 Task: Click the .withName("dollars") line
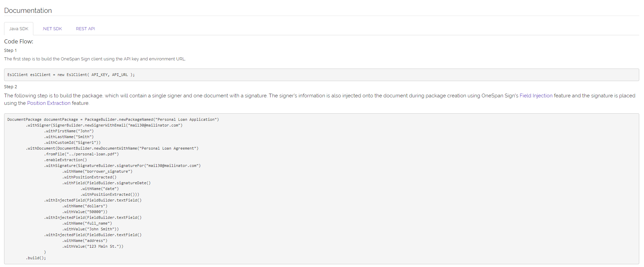point(85,206)
